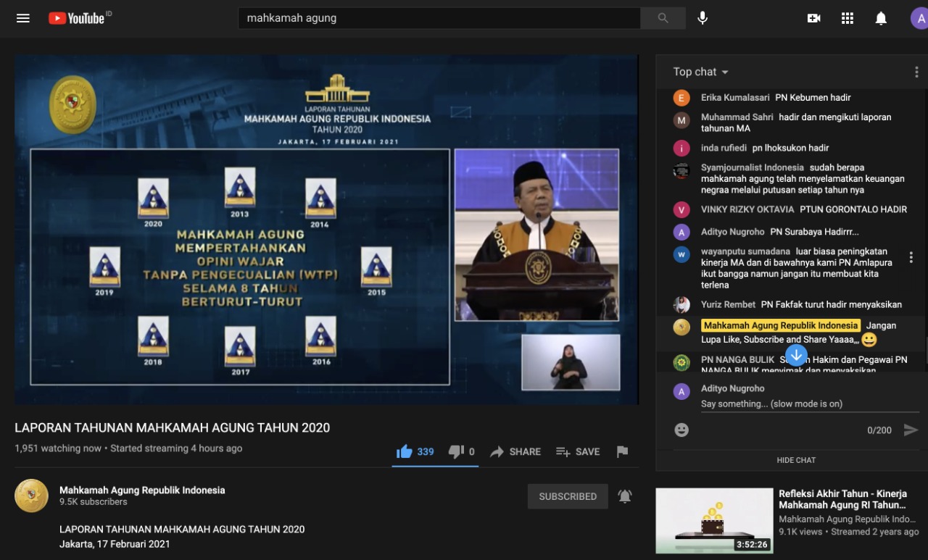Open the emoji picker in chat input
This screenshot has height=560, width=928.
coord(681,429)
